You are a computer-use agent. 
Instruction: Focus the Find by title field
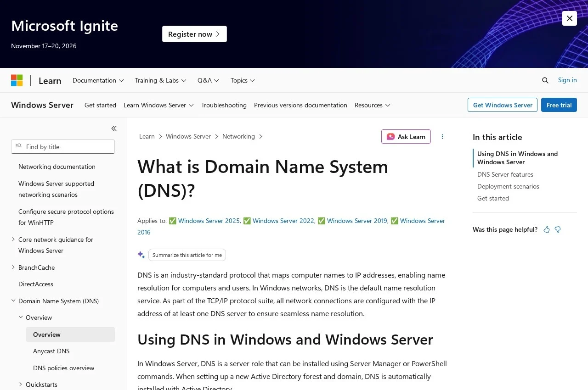point(63,147)
